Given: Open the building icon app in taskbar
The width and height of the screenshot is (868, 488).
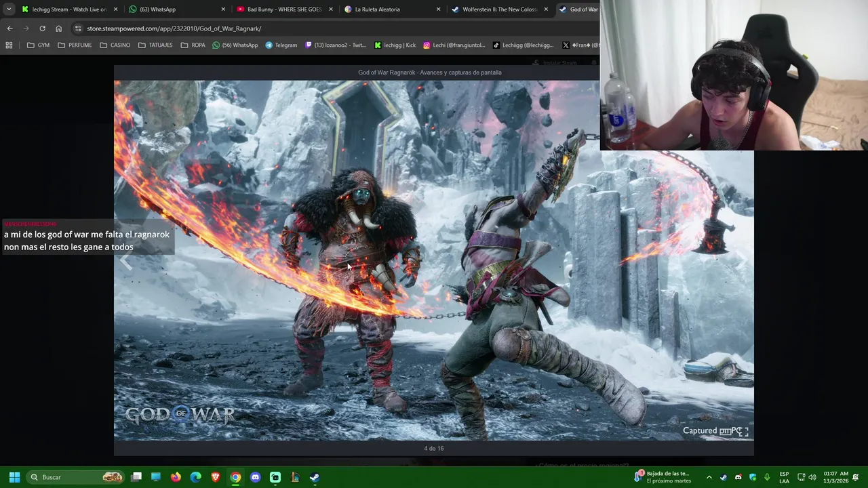Looking at the screenshot, I should point(295,477).
